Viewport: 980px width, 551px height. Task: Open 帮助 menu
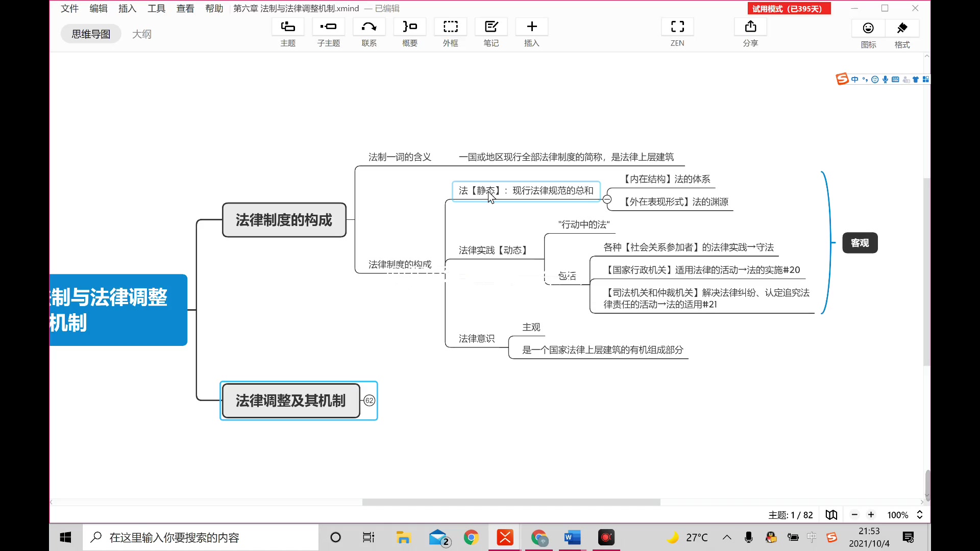coord(214,8)
